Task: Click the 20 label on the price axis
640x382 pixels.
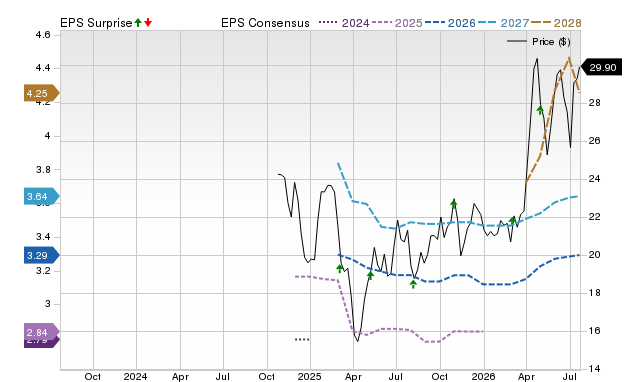Action: [x=594, y=255]
